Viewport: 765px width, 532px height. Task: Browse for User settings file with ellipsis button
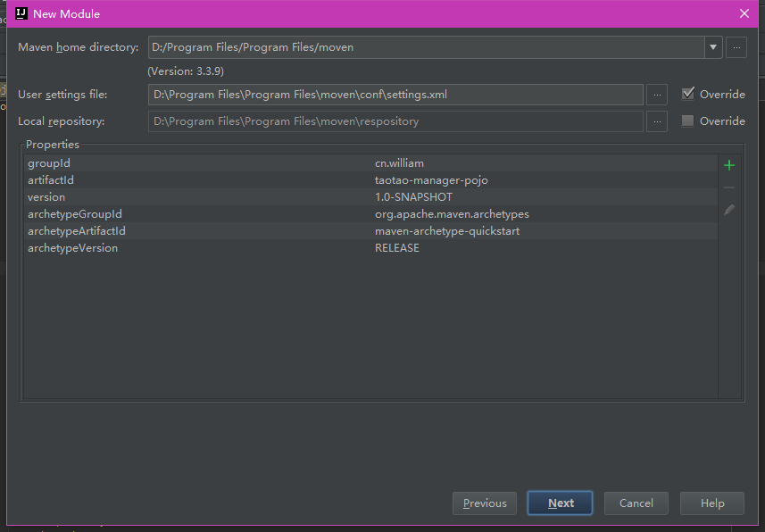(x=657, y=95)
